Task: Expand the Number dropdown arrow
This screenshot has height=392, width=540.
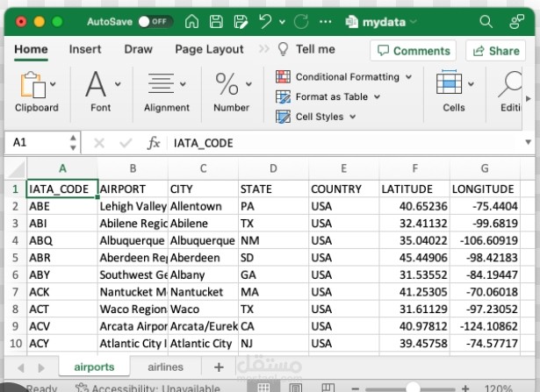Action: click(x=248, y=84)
